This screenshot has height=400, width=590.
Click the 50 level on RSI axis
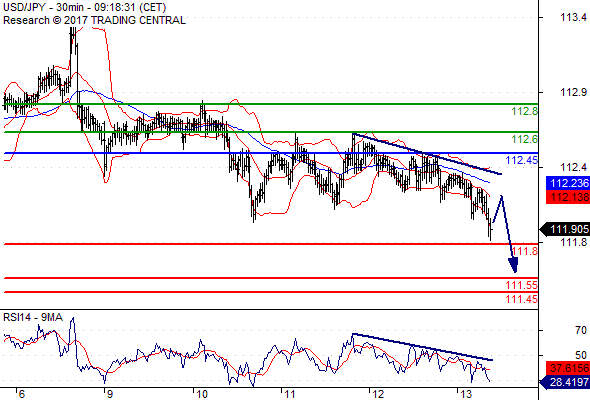click(x=581, y=355)
